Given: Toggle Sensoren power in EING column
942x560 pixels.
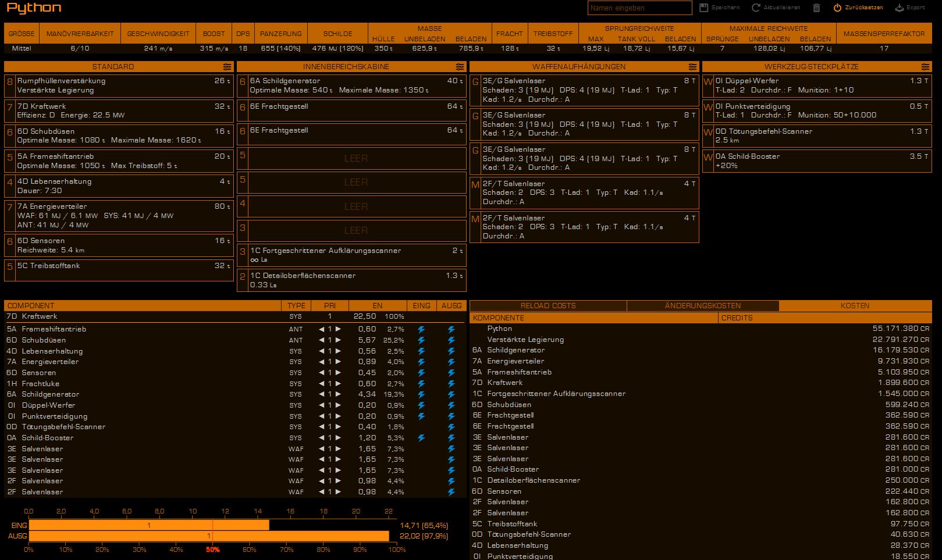Looking at the screenshot, I should [421, 373].
